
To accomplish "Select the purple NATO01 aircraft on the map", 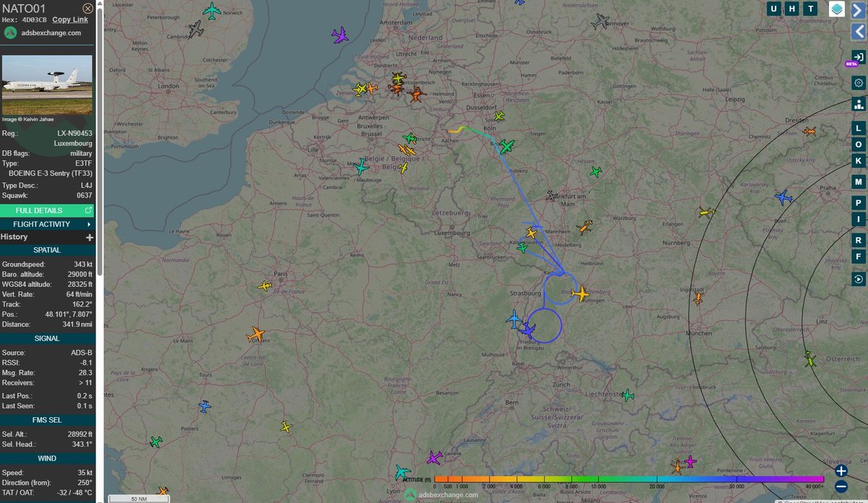I will 528,330.
